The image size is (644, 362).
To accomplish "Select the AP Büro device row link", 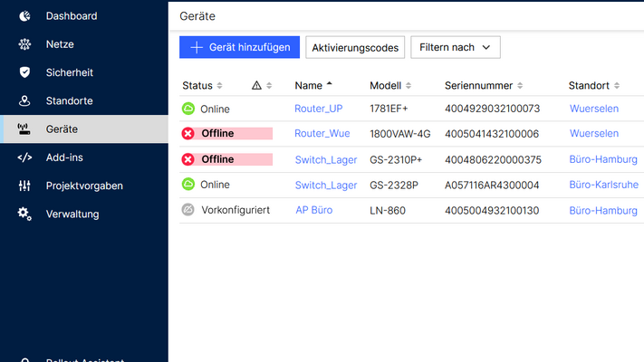I will coord(313,210).
